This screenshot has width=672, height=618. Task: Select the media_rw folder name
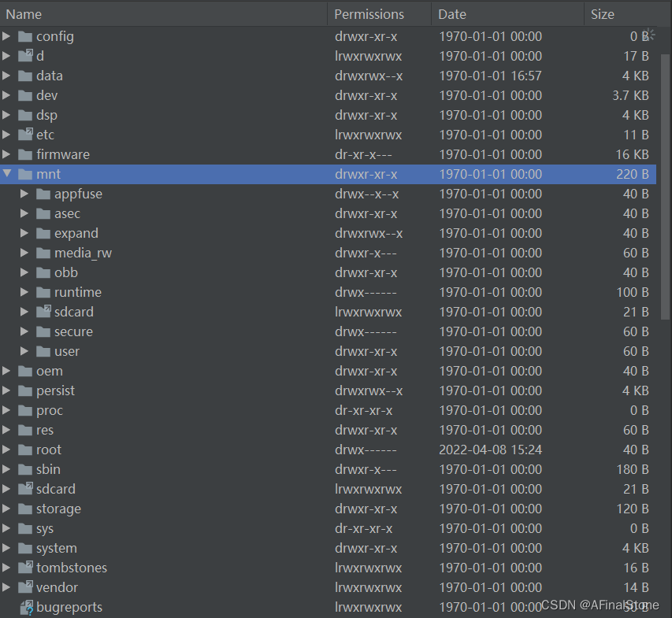point(84,253)
